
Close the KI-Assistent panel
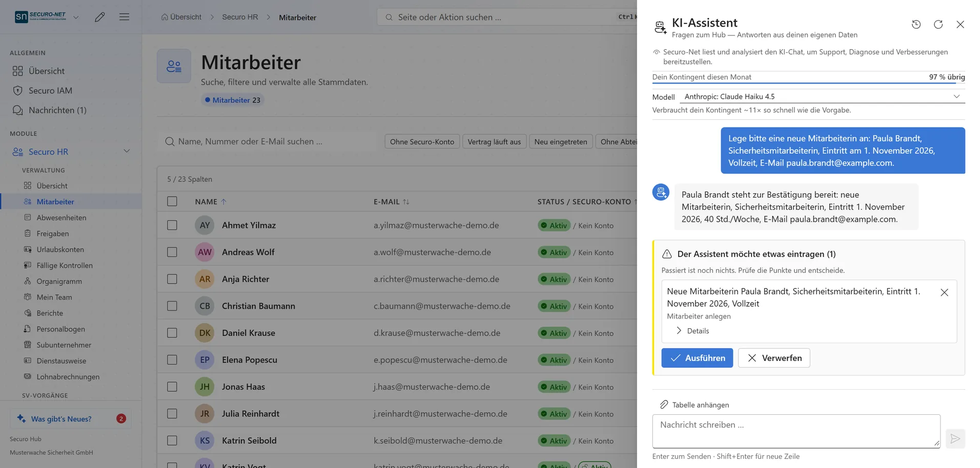(x=960, y=24)
